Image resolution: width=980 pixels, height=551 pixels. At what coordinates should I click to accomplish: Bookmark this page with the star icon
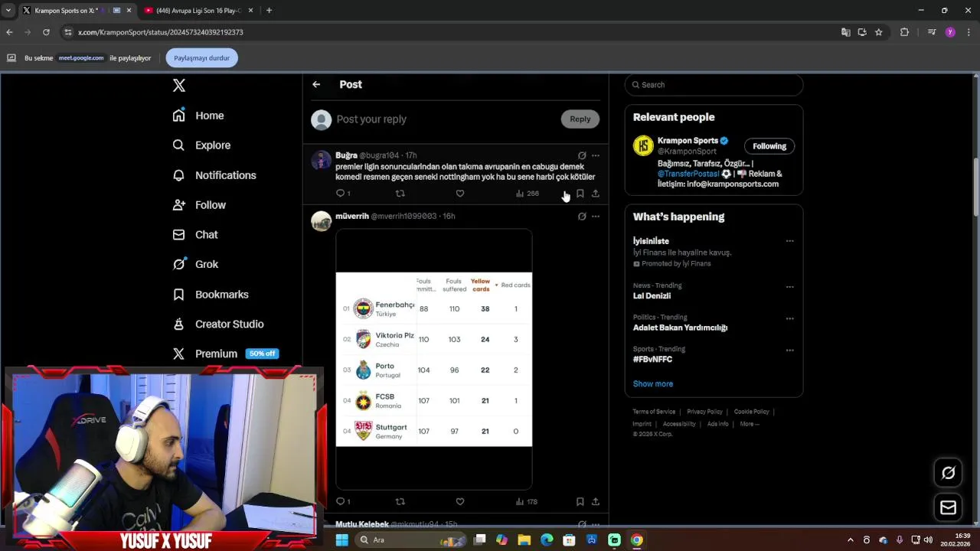[x=878, y=32]
